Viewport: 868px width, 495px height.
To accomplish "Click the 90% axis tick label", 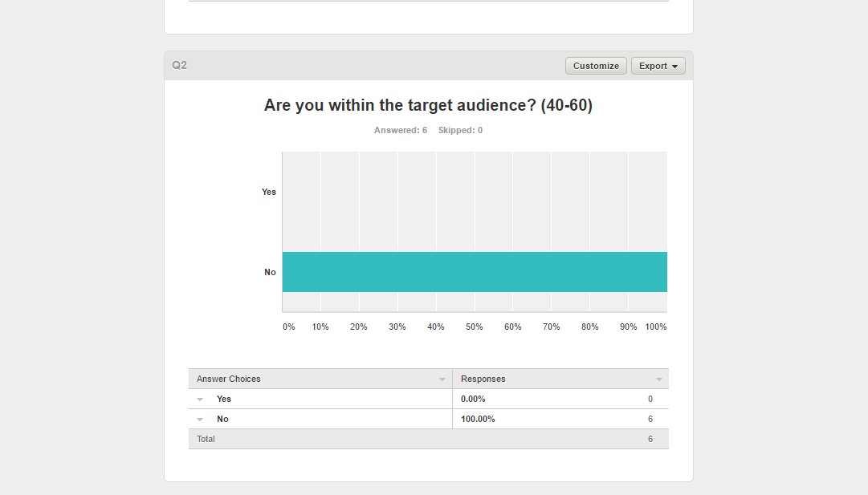I will (x=628, y=327).
